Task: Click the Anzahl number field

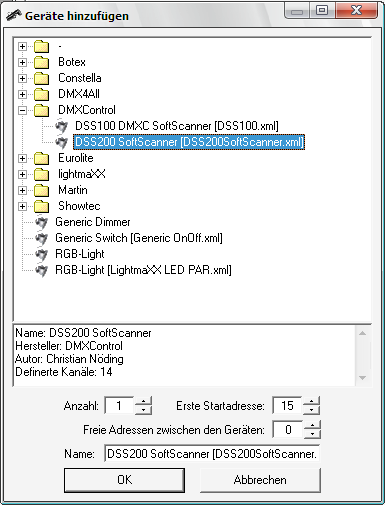Action: pyautogui.click(x=119, y=406)
